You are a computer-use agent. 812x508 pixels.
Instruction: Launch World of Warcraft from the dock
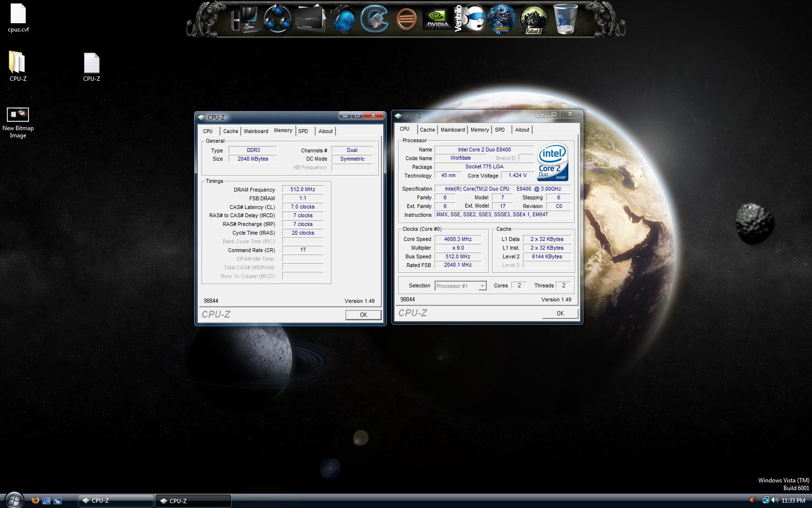pos(501,19)
